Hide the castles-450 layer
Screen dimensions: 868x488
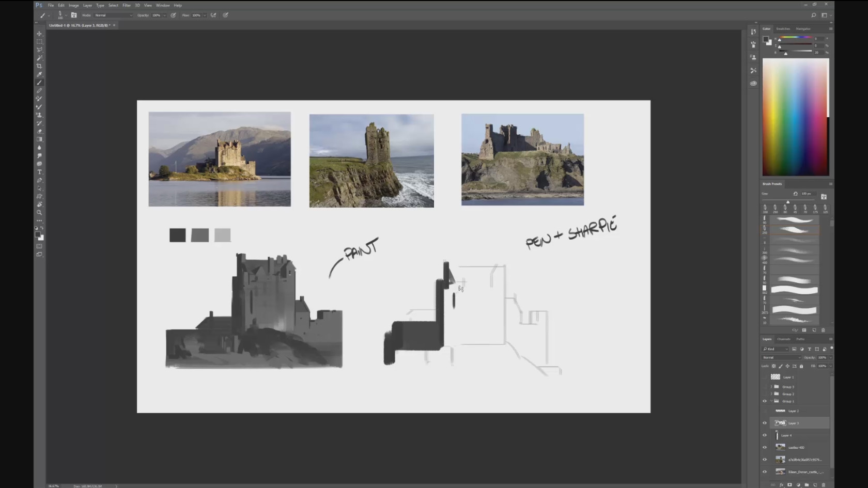pyautogui.click(x=765, y=447)
